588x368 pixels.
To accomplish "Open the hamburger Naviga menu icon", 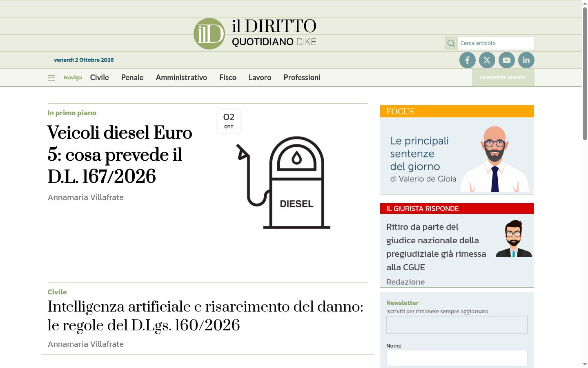I will (51, 78).
